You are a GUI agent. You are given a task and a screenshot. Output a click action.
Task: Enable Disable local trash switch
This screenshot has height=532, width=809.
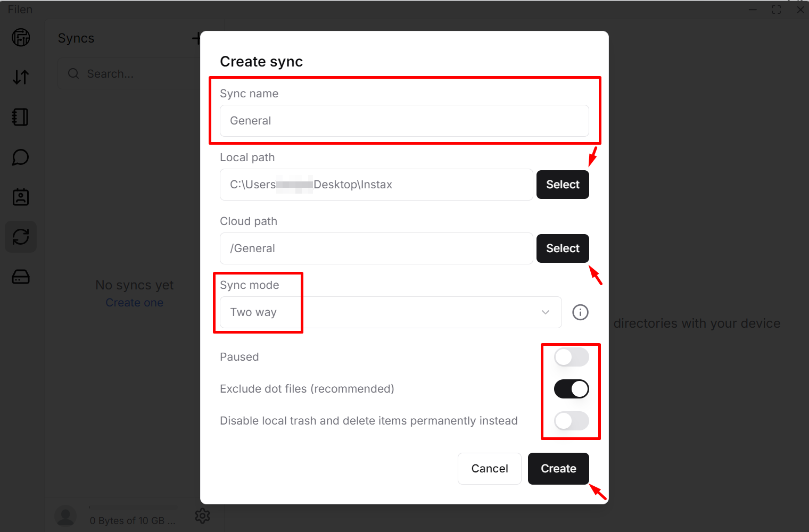coord(571,421)
